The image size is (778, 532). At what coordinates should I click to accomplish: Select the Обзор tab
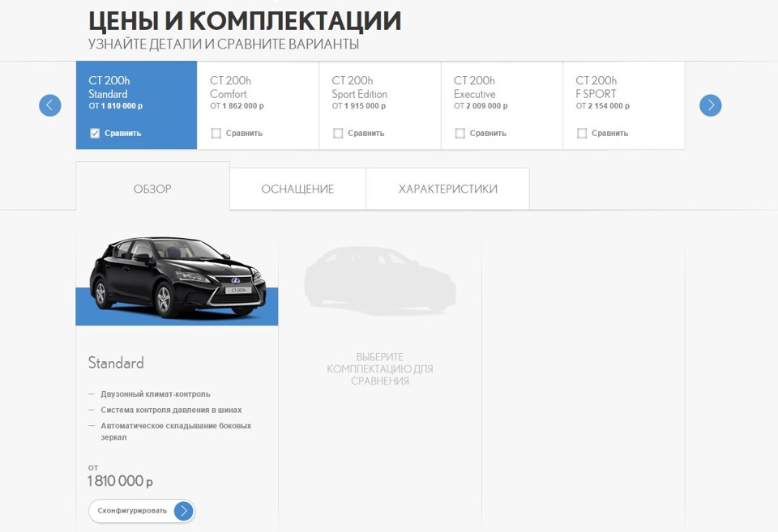152,189
